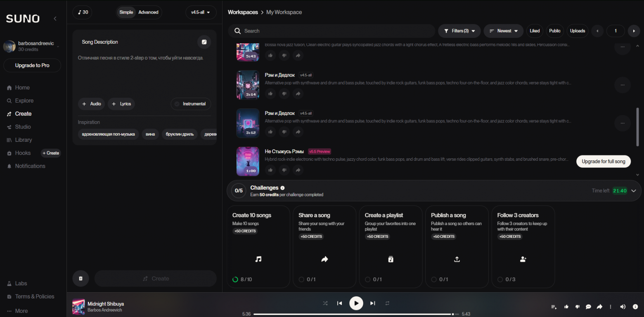Enable repeat playback
Image resolution: width=644 pixels, height=317 pixels.
(x=387, y=303)
